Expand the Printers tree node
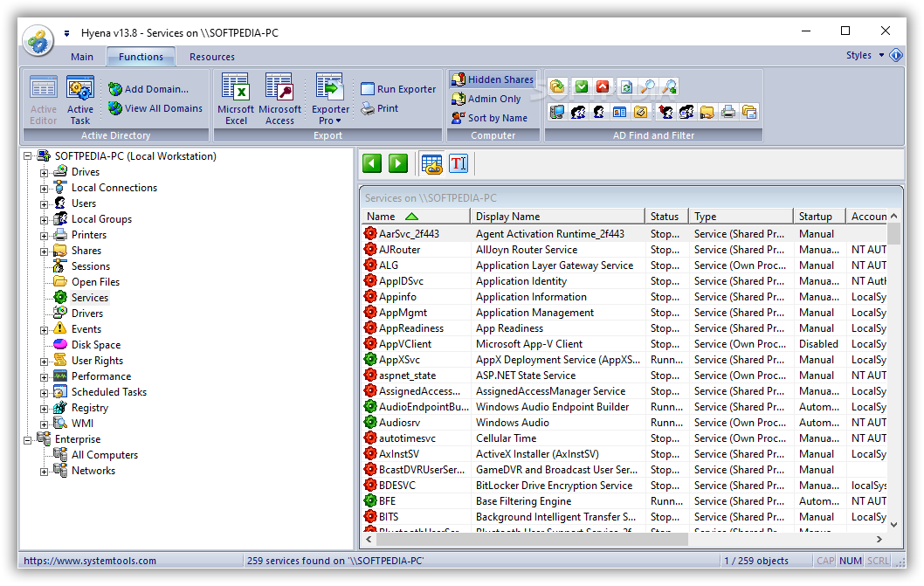 [45, 236]
